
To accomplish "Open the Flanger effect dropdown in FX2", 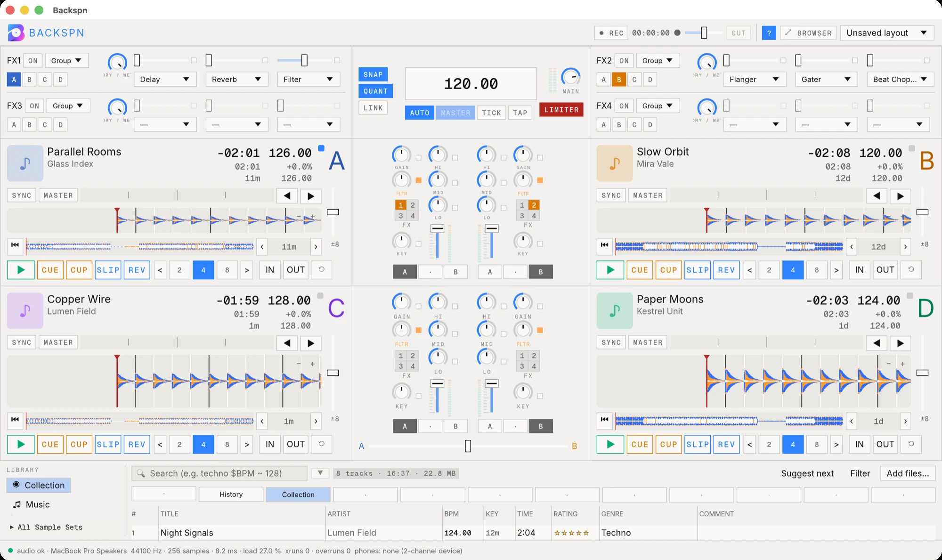I will coord(755,79).
